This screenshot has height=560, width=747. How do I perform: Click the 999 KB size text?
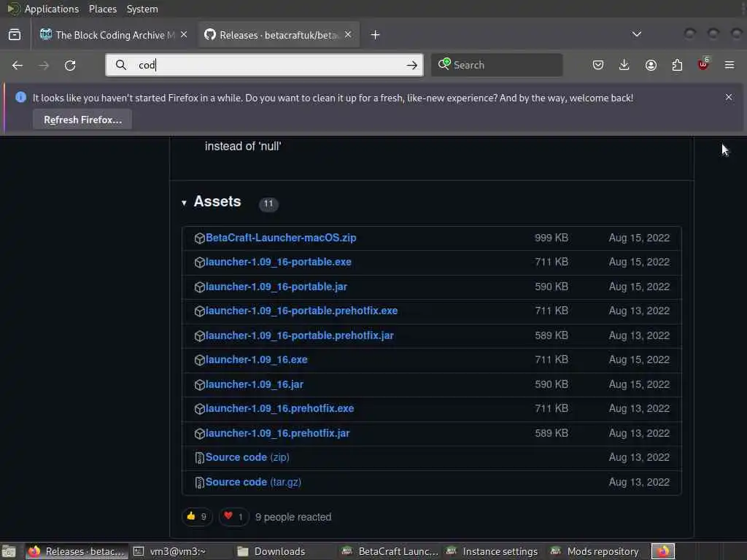(551, 238)
